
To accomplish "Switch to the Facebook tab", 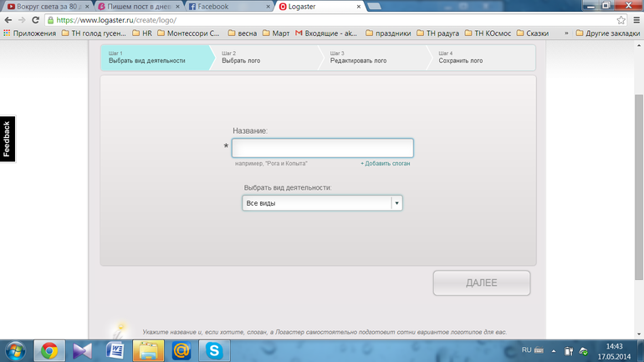I will tap(221, 6).
